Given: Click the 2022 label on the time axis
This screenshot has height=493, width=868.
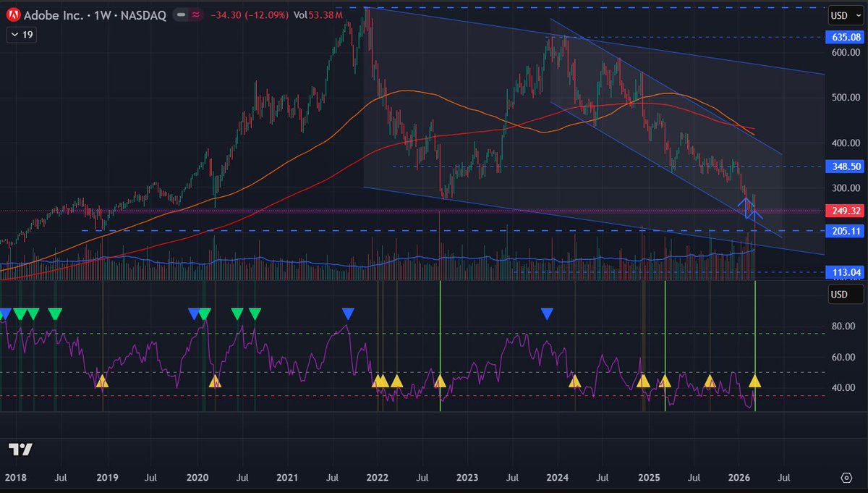Looking at the screenshot, I should pos(378,478).
